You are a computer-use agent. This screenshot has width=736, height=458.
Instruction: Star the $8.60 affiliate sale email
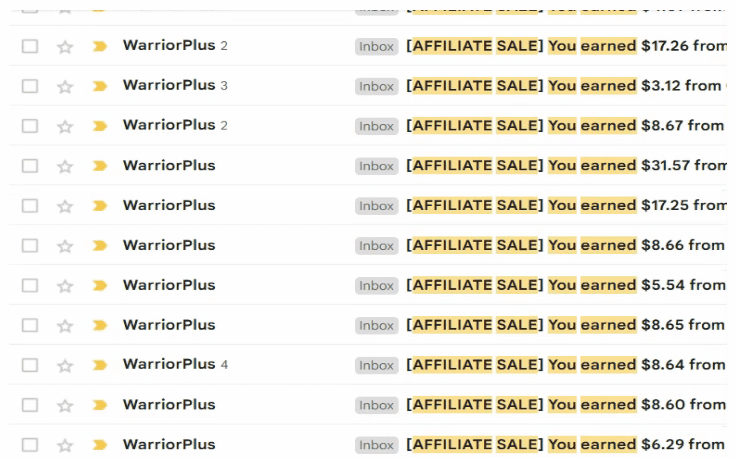pyautogui.click(x=65, y=405)
